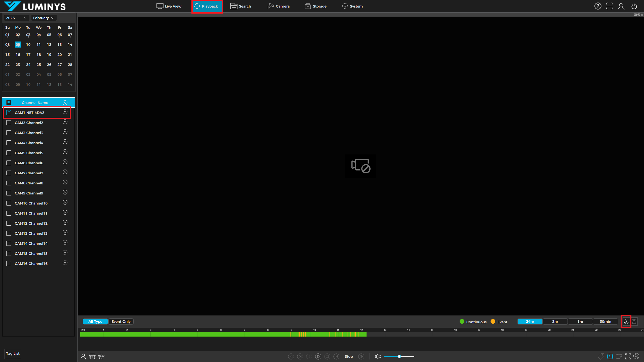Uncheck the CAM1 N5T-4DA2 checkbox

[9, 113]
